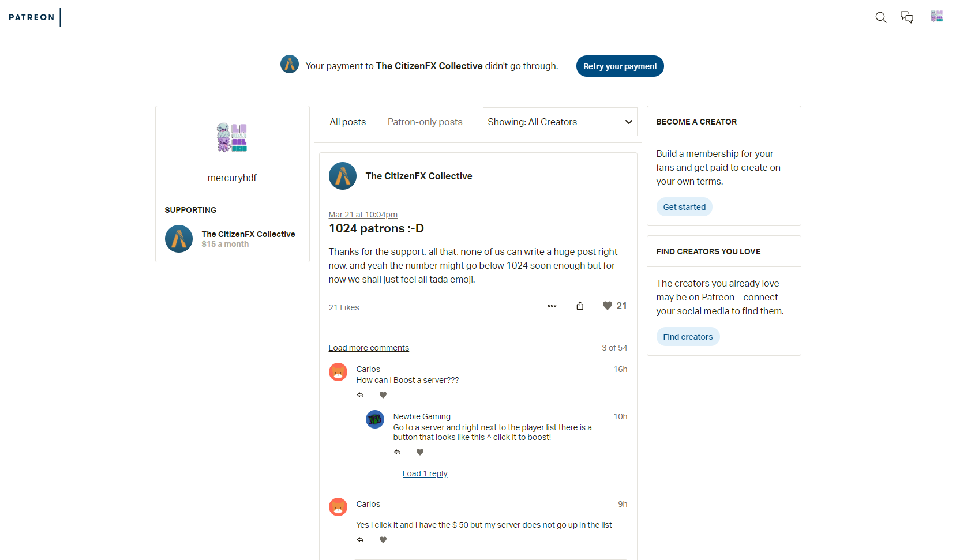Image resolution: width=956 pixels, height=560 pixels.
Task: Click the '$15 a month' pledge text
Action: 225,244
